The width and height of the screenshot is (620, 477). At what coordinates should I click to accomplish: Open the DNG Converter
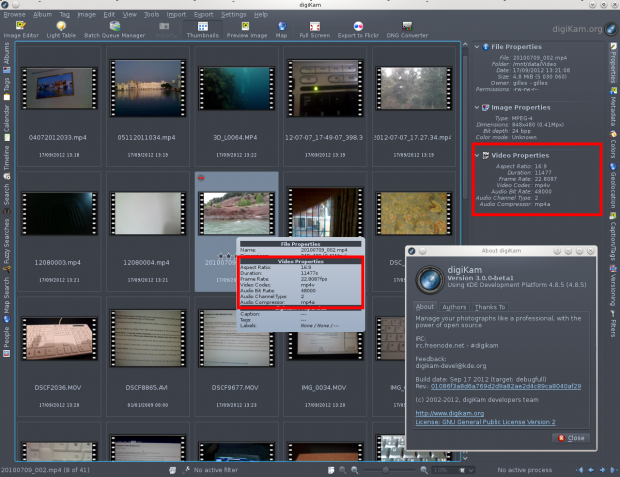[x=407, y=30]
